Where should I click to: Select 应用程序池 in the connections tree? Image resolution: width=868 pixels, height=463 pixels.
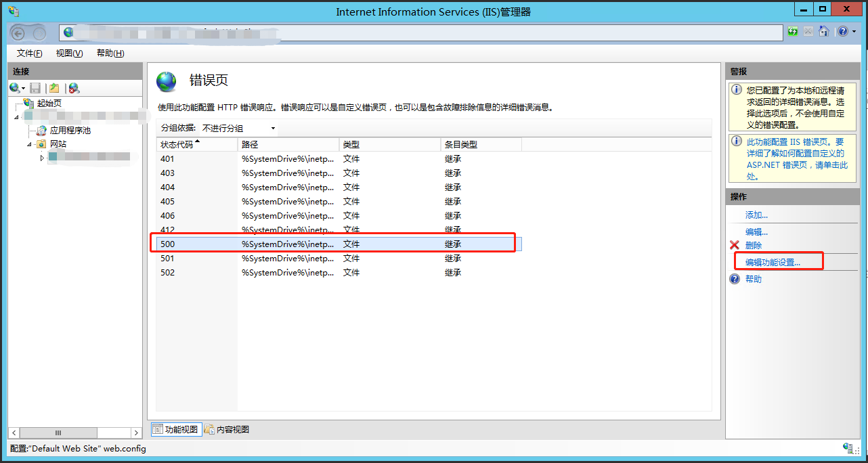[70, 130]
